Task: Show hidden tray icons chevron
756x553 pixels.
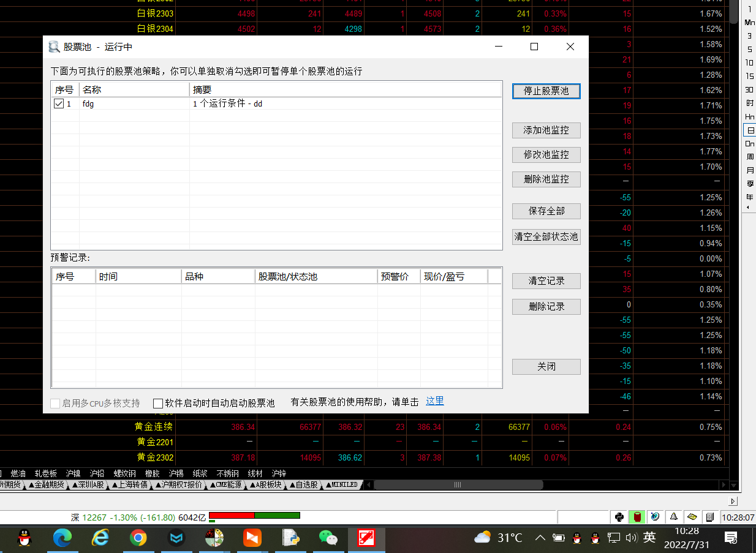Action: [540, 538]
